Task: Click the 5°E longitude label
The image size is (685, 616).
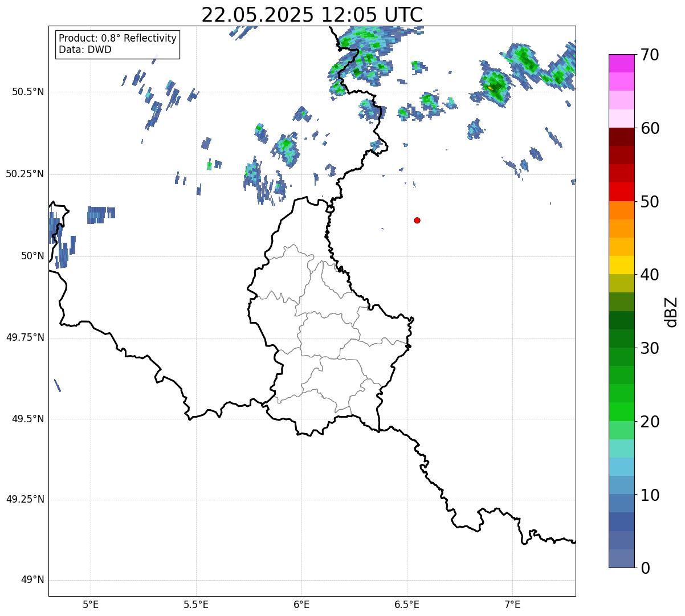Action: click(x=91, y=605)
